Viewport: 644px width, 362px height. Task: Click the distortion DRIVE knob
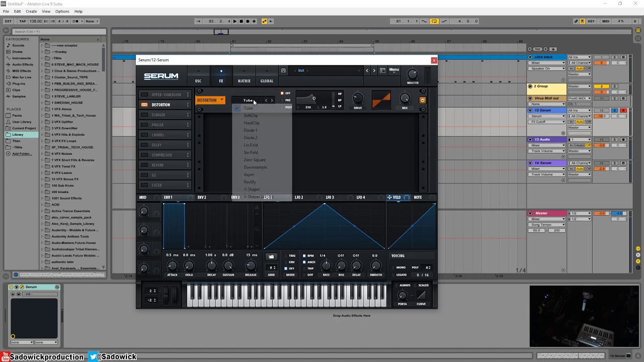(x=358, y=99)
